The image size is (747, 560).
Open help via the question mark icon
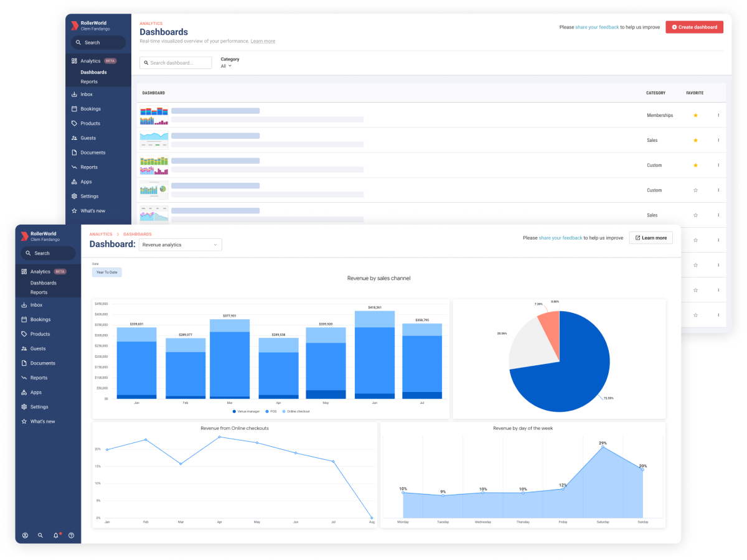70,535
